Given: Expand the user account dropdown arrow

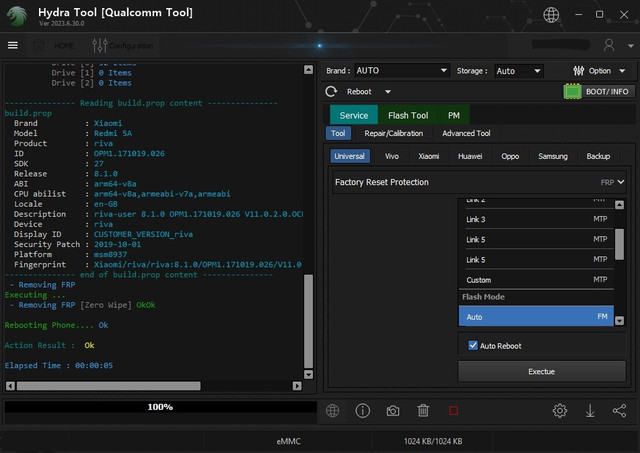Looking at the screenshot, I should pyautogui.click(x=631, y=46).
